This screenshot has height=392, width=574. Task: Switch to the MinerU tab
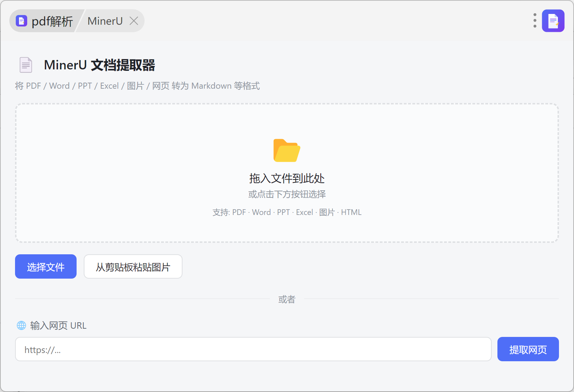[105, 21]
